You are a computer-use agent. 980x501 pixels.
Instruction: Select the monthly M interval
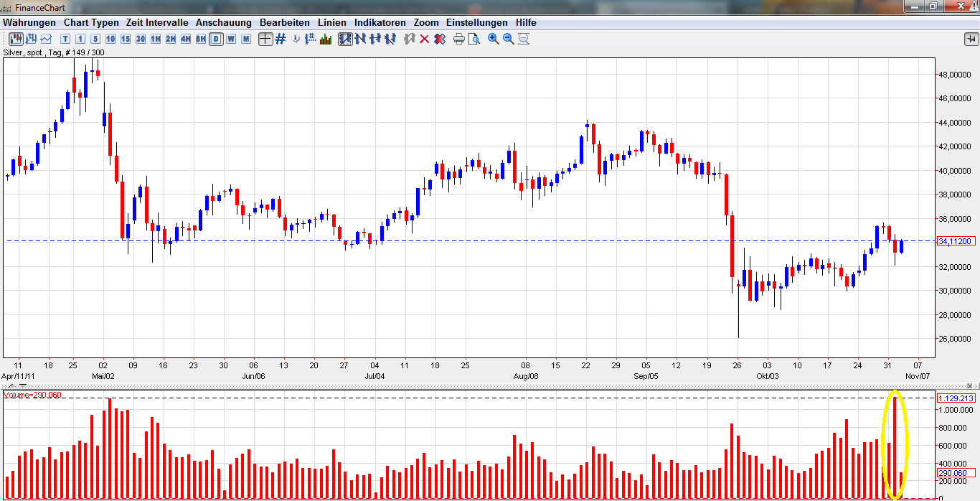pyautogui.click(x=246, y=39)
